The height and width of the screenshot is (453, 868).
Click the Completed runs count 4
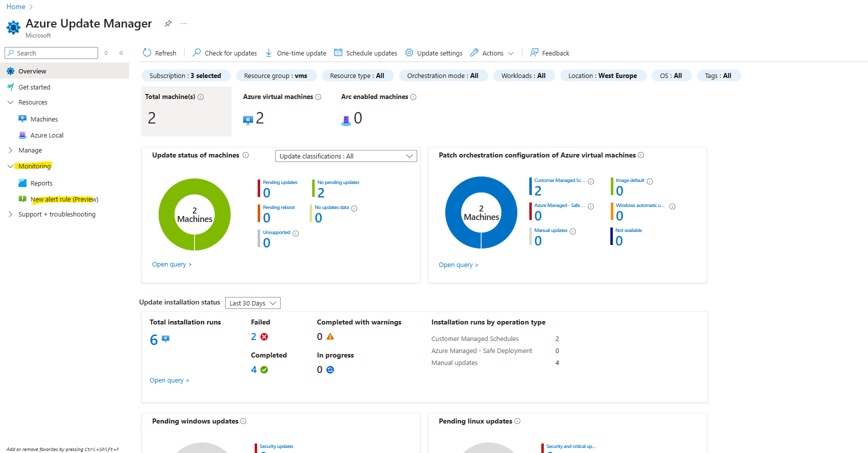click(254, 369)
